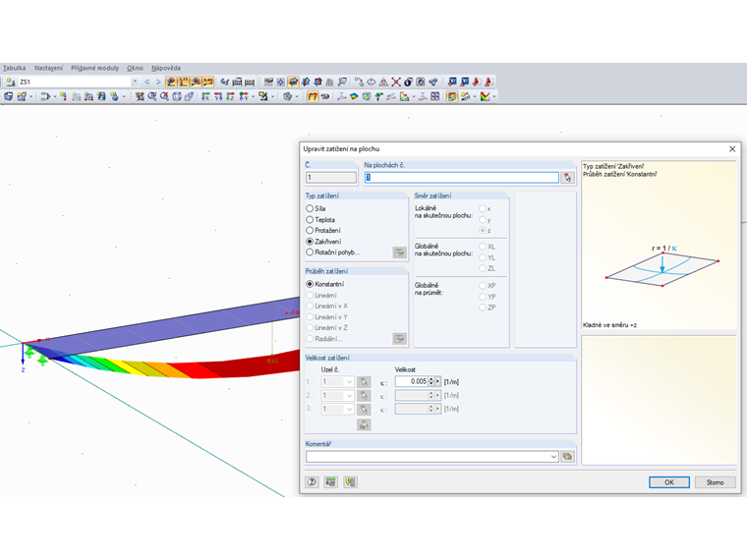Click the zoom magnifier toolbar icon
Image resolution: width=747 pixels, height=560 pixels.
click(x=152, y=96)
